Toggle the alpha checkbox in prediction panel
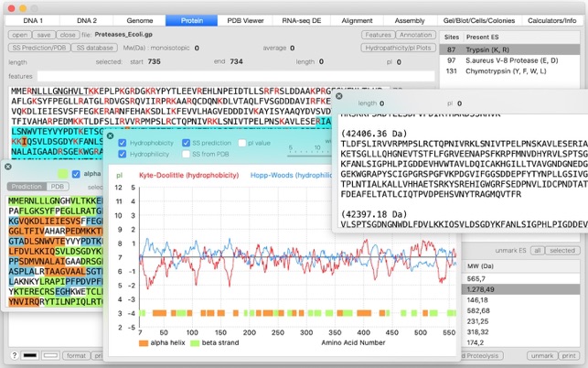Viewport: 588px width, 368px height. click(76, 174)
